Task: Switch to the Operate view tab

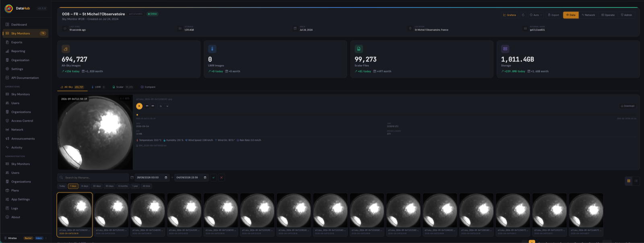Action: [x=608, y=15]
